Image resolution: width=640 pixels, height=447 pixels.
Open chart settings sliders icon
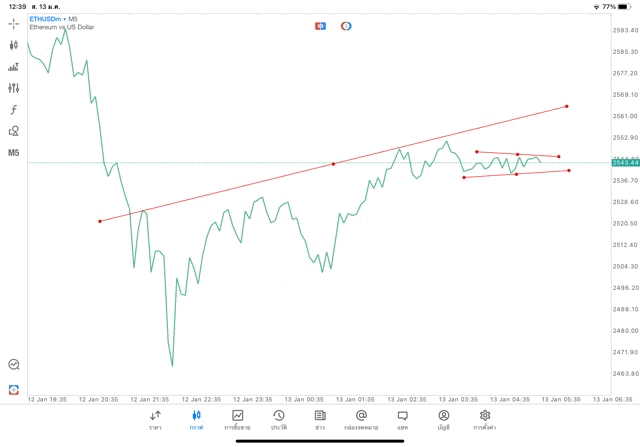click(14, 88)
